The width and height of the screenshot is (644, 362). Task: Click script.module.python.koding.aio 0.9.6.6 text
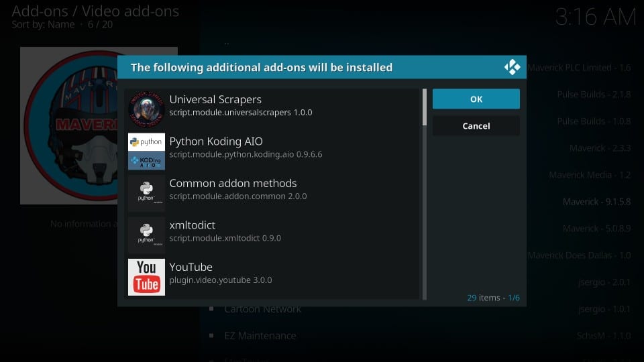(246, 154)
